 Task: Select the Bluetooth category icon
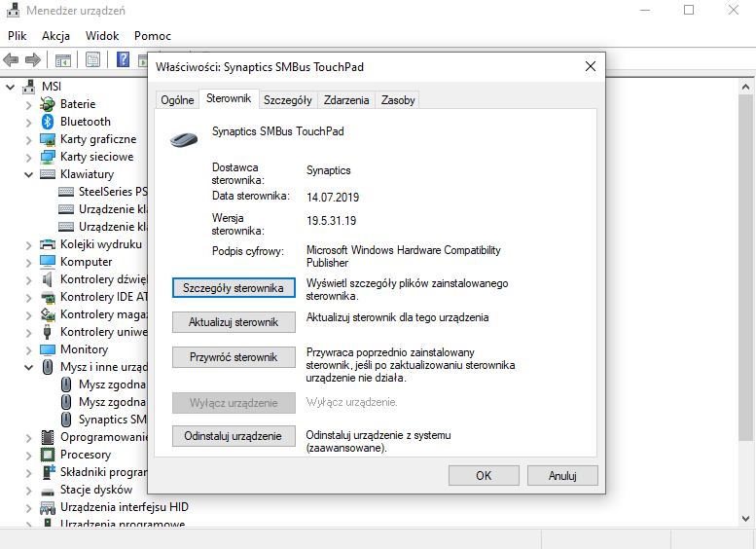click(48, 122)
